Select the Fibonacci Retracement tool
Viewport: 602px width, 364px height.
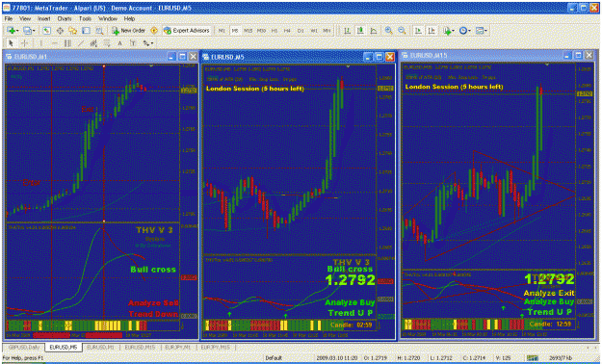[106, 43]
